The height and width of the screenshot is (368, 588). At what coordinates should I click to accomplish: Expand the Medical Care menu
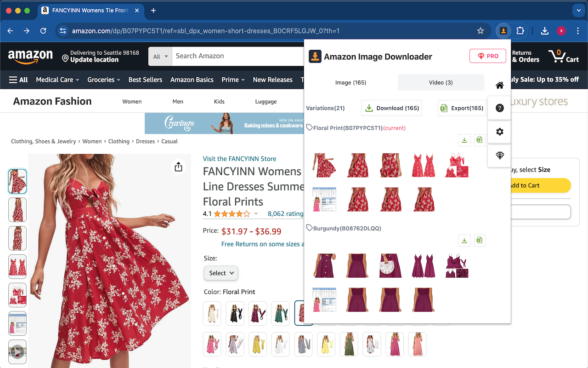[x=57, y=80]
